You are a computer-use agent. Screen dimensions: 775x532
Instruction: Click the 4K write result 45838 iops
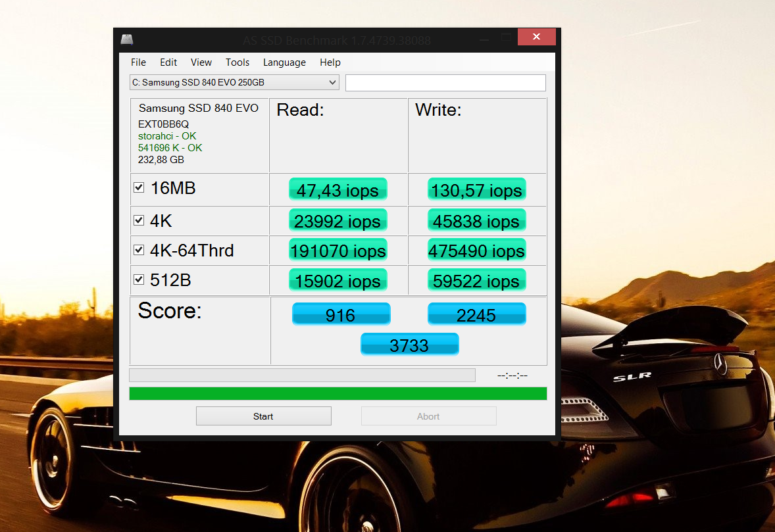(476, 221)
